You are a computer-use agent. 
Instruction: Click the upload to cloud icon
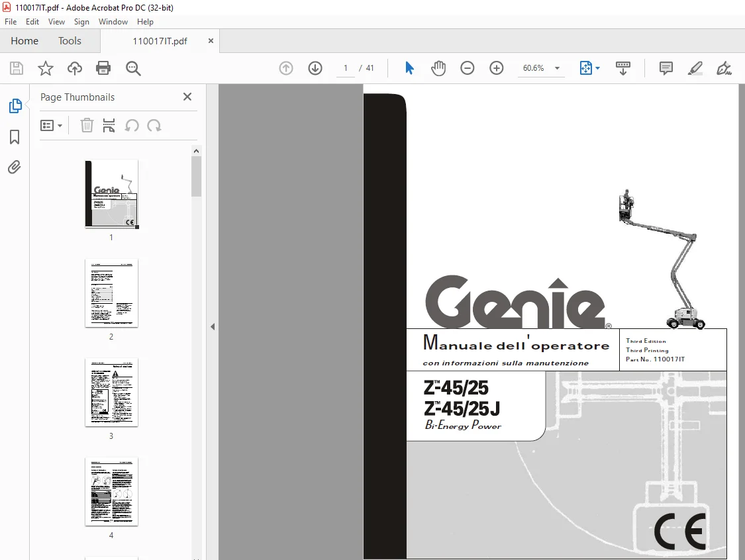75,68
